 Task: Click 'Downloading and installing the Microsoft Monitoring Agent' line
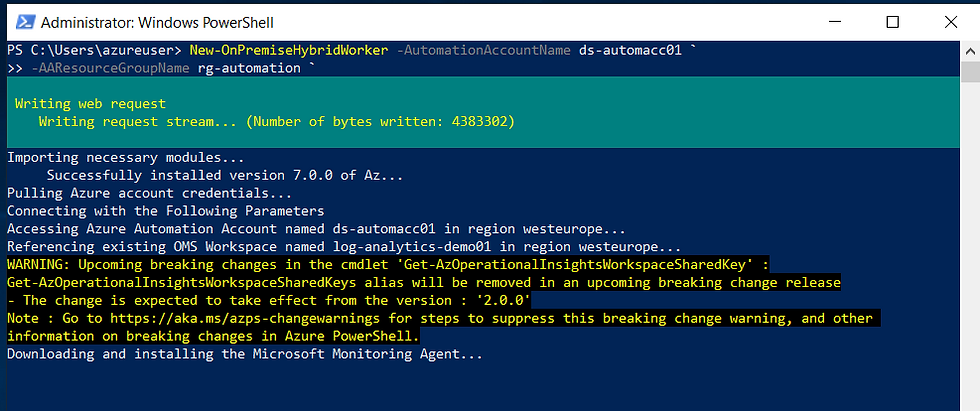(245, 355)
